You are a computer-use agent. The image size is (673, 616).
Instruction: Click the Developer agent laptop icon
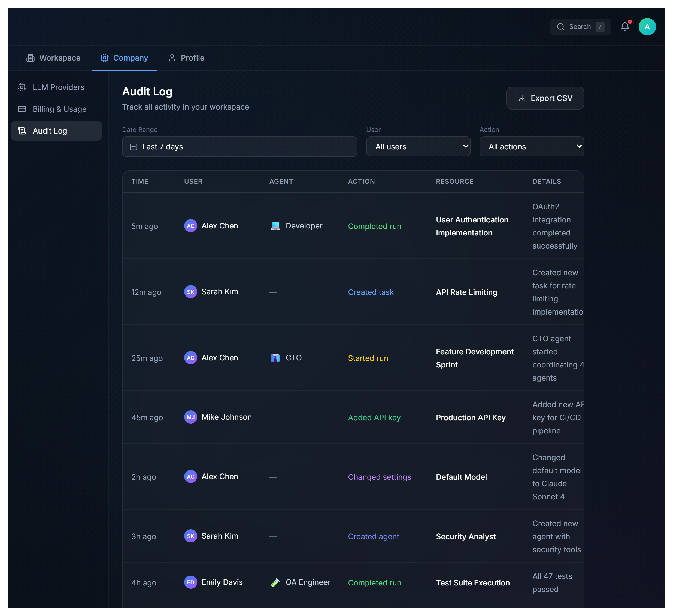point(275,226)
